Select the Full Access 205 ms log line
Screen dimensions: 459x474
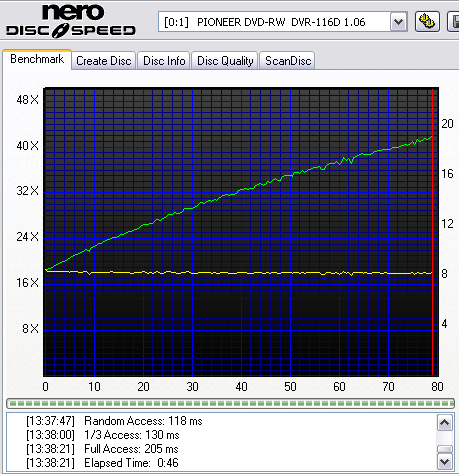pyautogui.click(x=102, y=449)
